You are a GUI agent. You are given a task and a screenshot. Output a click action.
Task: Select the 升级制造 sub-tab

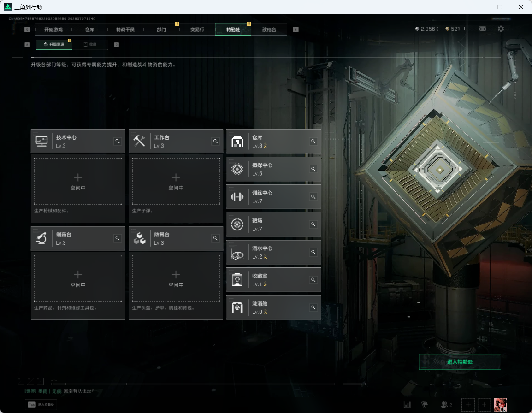point(54,44)
